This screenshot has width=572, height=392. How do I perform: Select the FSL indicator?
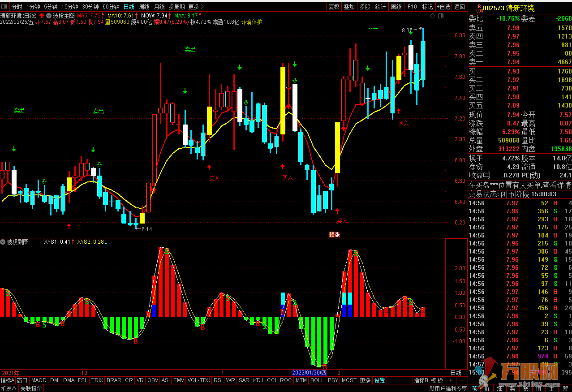coord(83,380)
